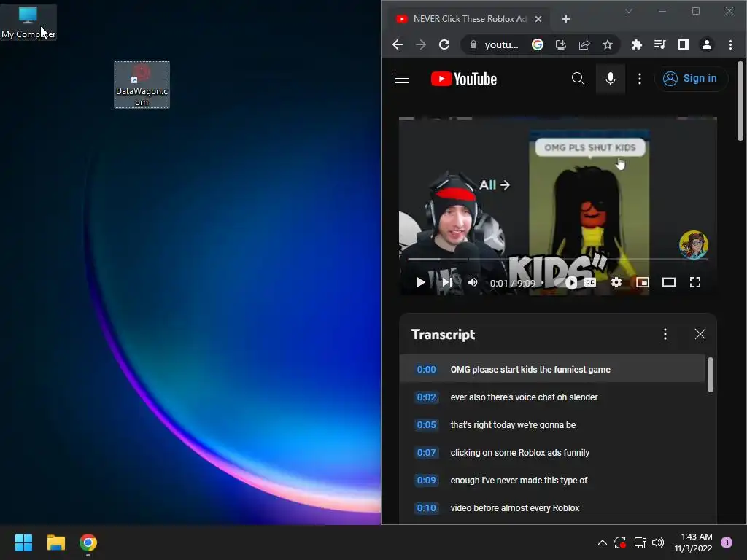Viewport: 747px width, 560px height.
Task: Jump to 0:02 voice chat transcript line
Action: [x=552, y=397]
